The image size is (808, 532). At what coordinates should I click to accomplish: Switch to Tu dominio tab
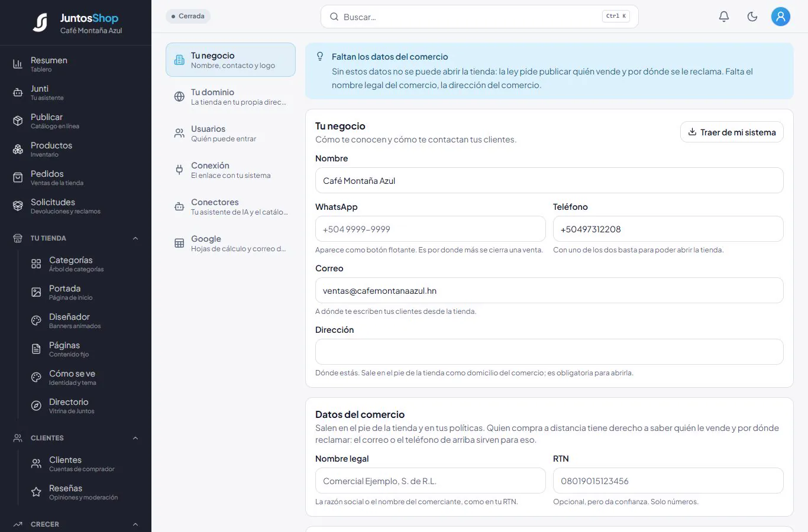coord(231,96)
